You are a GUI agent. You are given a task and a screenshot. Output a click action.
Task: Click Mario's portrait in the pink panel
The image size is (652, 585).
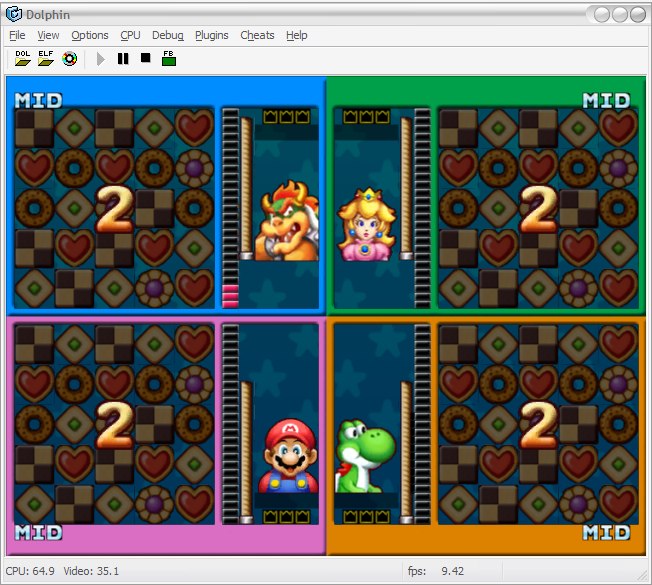(289, 456)
